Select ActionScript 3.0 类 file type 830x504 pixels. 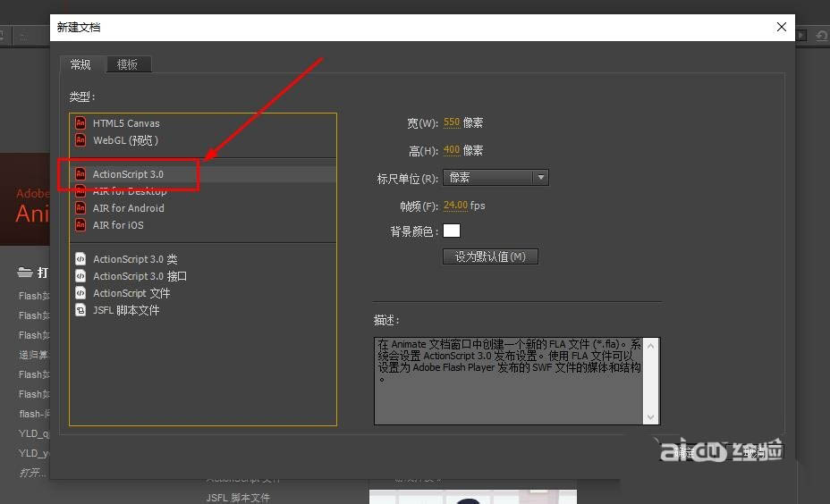tap(203, 259)
